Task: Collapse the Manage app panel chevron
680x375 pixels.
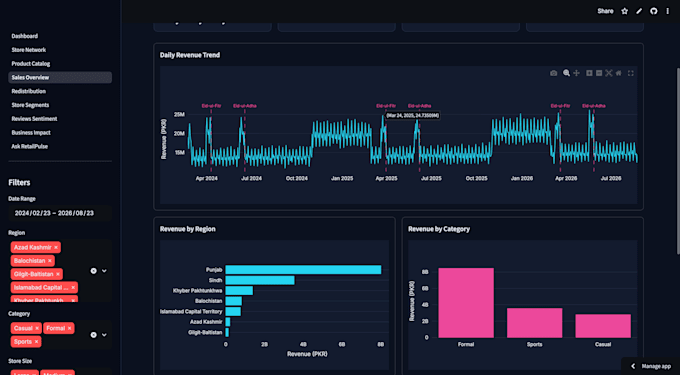Action: point(633,366)
